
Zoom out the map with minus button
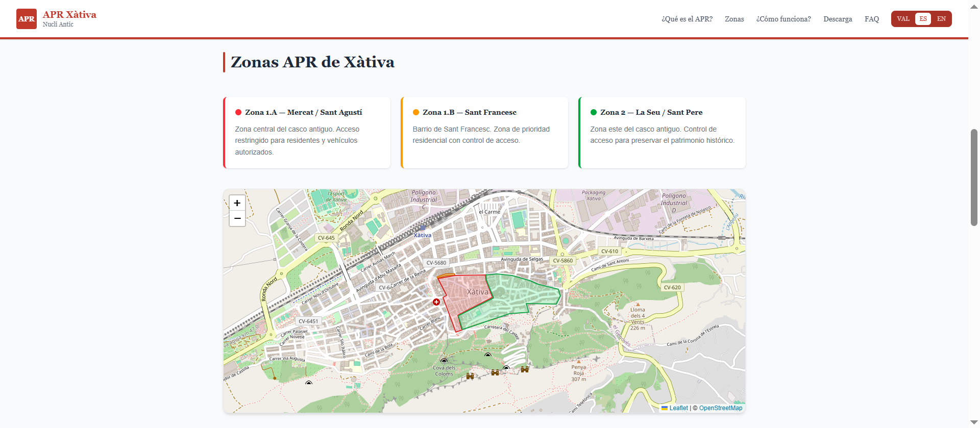[x=237, y=218]
